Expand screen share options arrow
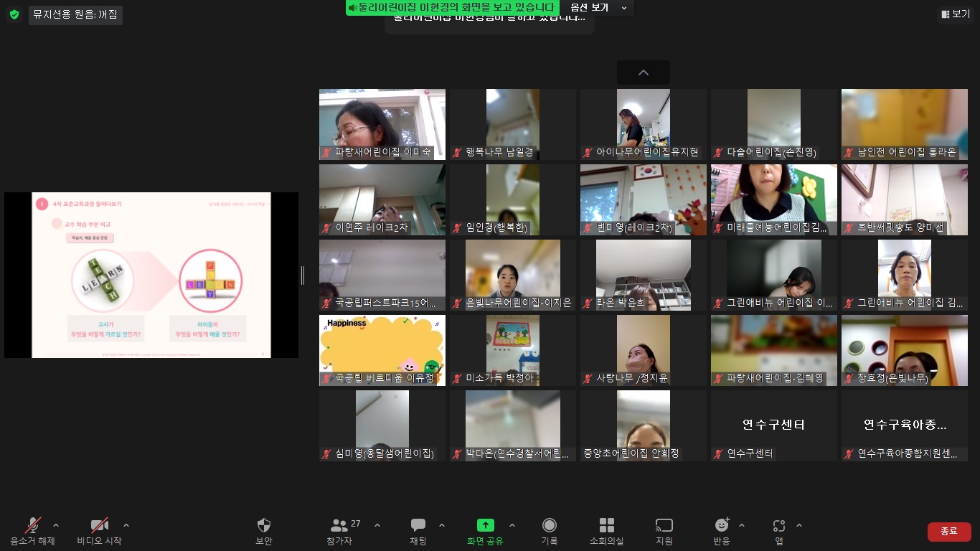The image size is (980, 551). [512, 525]
